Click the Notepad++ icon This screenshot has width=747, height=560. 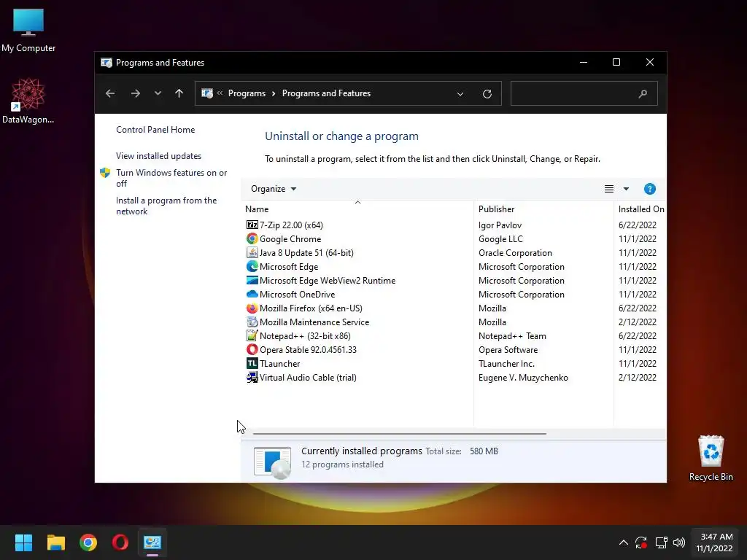pos(252,335)
